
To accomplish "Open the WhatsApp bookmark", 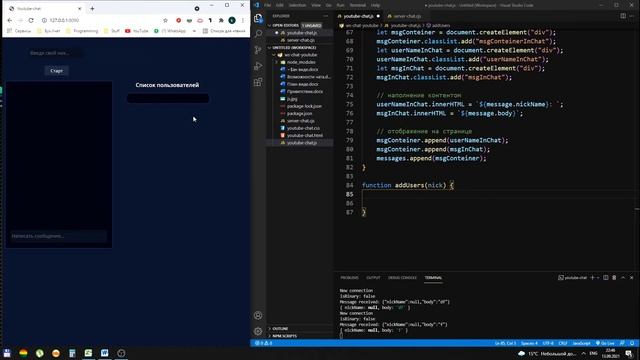I will coord(170,31).
